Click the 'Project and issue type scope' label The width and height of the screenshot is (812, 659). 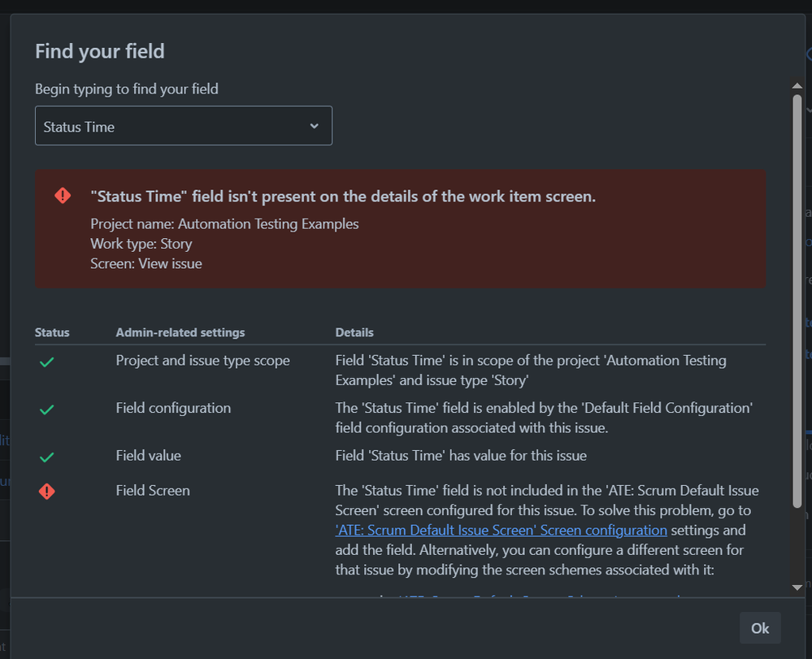pos(202,360)
